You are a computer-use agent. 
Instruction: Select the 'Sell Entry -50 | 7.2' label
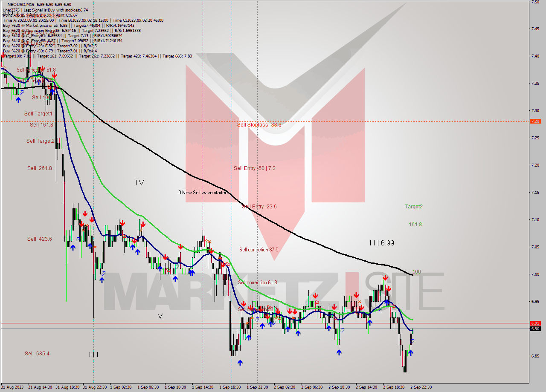(254, 168)
